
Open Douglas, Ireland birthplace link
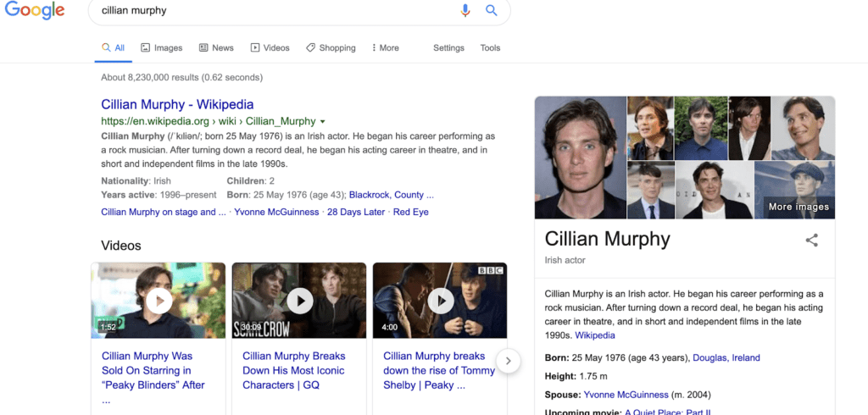[x=726, y=357]
